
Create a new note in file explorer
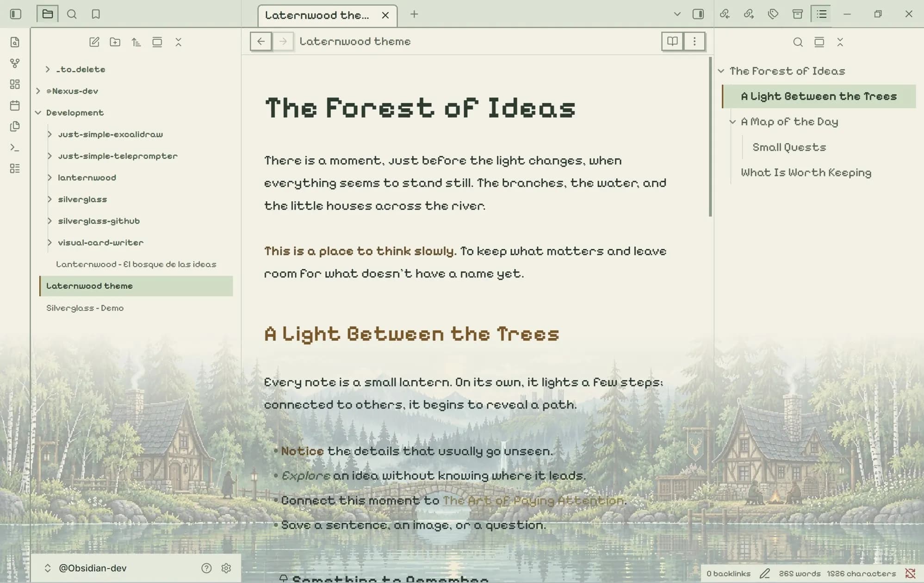94,42
